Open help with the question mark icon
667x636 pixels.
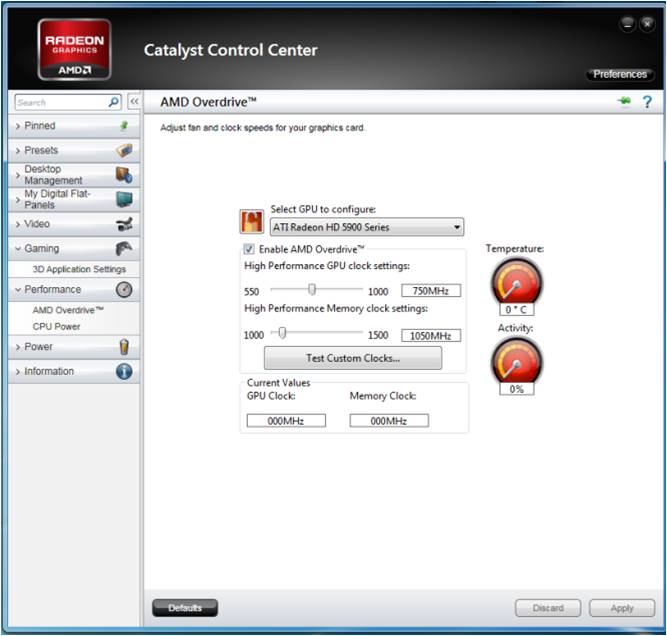click(647, 102)
